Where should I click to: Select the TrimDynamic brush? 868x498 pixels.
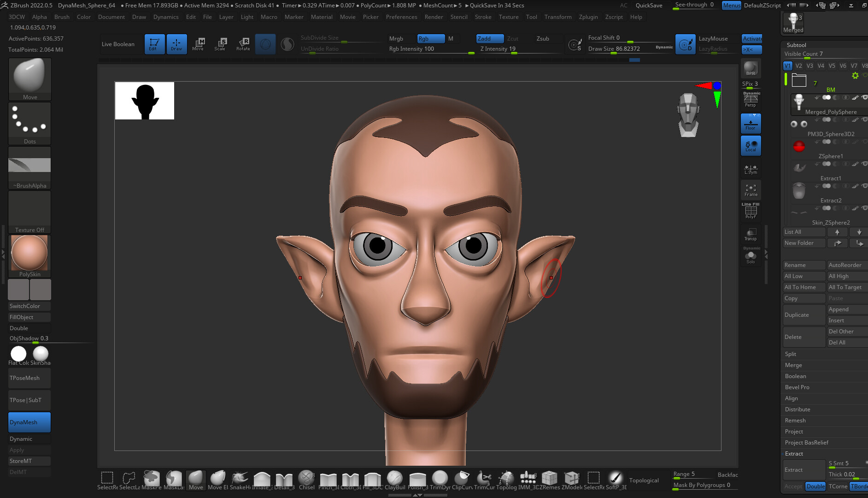[440, 478]
